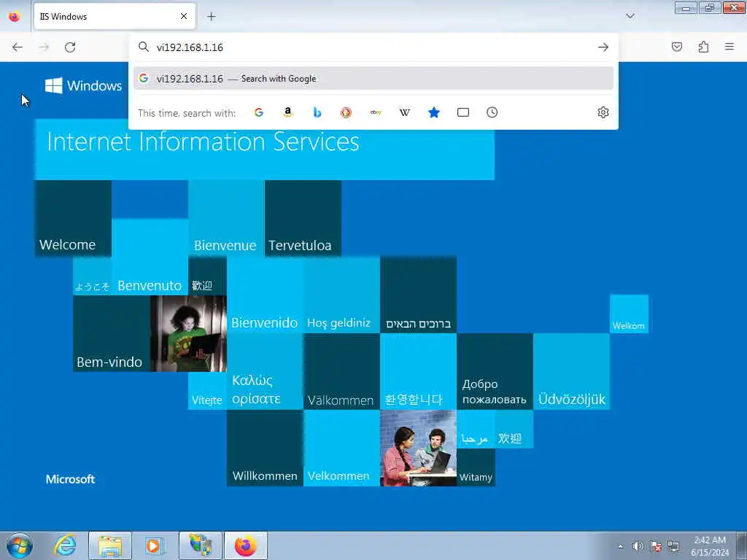Click the Go arrow in address bar
Image resolution: width=747 pixels, height=560 pixels.
pyautogui.click(x=603, y=47)
